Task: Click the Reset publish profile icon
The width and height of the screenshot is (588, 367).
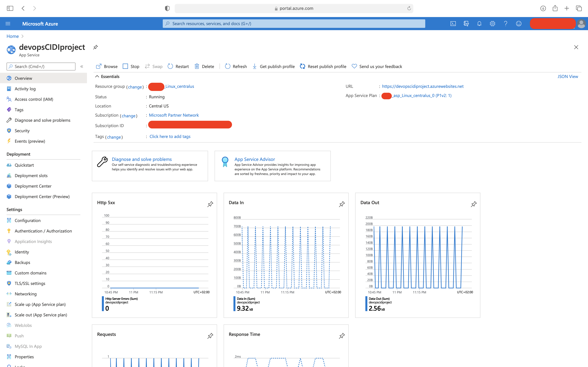Action: tap(303, 66)
